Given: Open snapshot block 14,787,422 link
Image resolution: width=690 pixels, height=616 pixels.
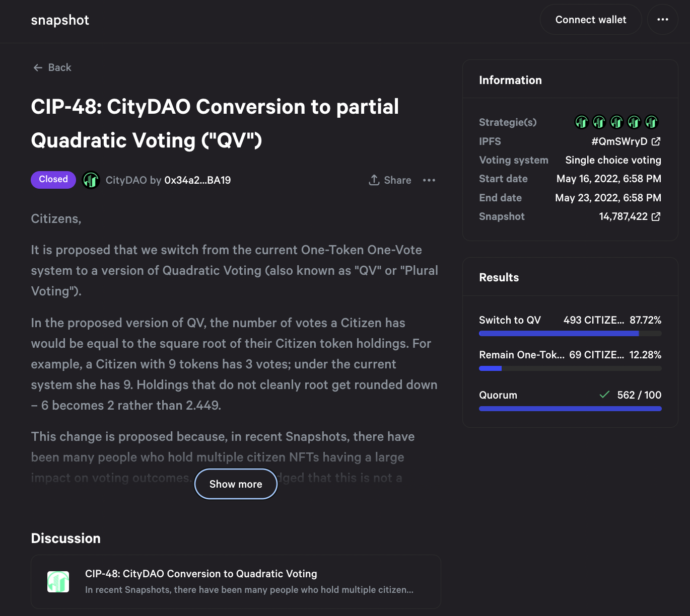Looking at the screenshot, I should point(623,216).
